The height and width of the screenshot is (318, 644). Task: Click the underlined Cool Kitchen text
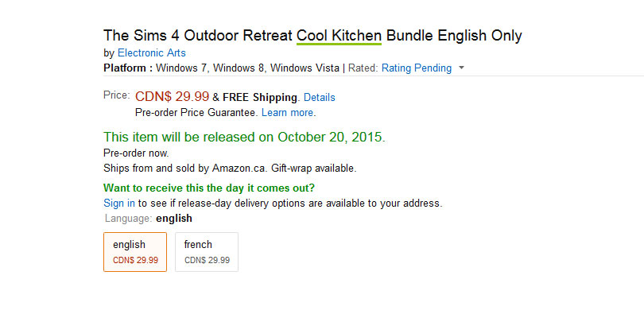[x=339, y=36]
